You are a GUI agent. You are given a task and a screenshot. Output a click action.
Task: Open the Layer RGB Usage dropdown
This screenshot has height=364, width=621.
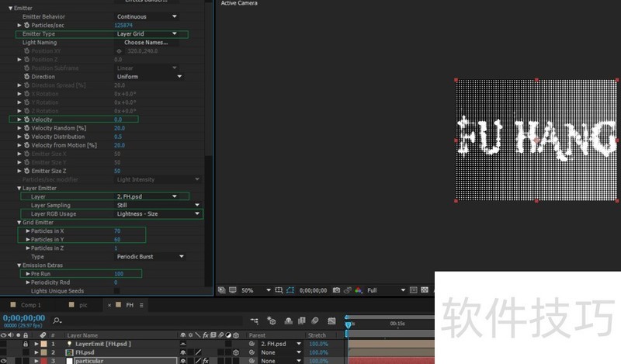158,213
